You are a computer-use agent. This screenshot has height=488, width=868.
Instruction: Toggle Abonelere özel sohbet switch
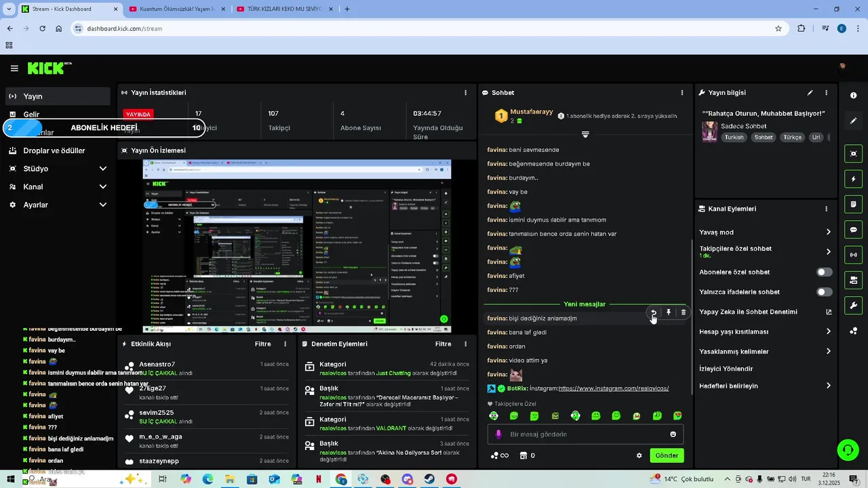(x=824, y=272)
